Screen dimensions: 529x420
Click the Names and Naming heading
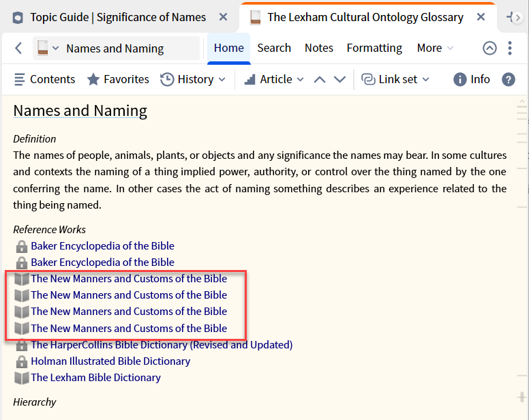[80, 110]
